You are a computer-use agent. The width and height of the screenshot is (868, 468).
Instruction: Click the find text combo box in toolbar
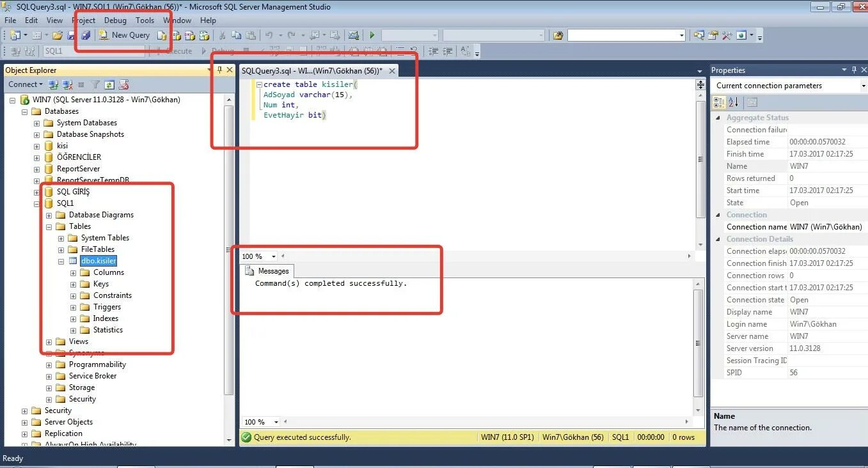click(x=626, y=35)
